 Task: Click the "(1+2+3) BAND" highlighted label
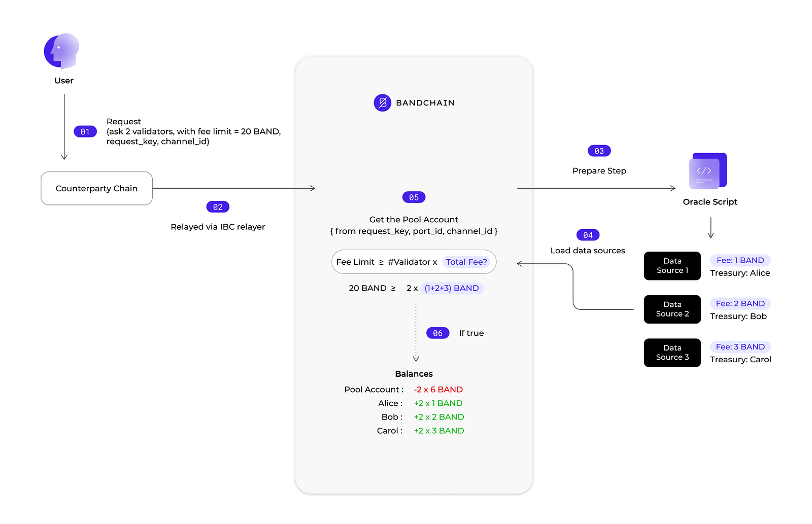coord(452,288)
